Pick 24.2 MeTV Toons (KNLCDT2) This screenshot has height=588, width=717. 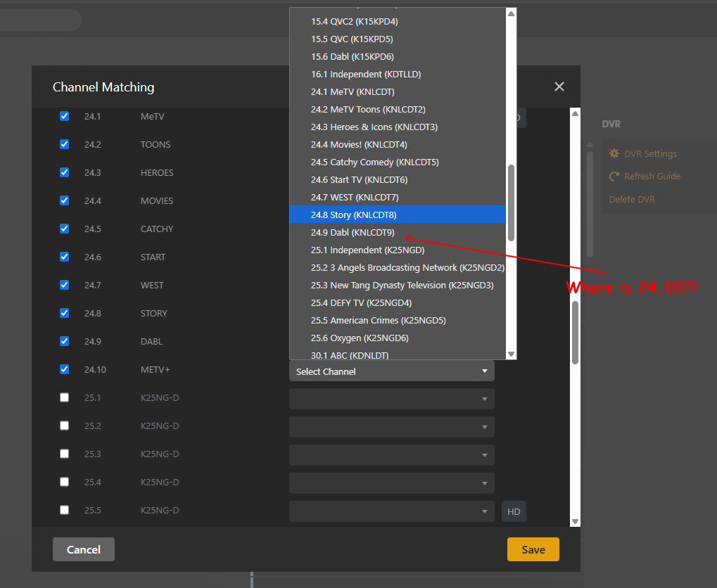click(x=398, y=109)
